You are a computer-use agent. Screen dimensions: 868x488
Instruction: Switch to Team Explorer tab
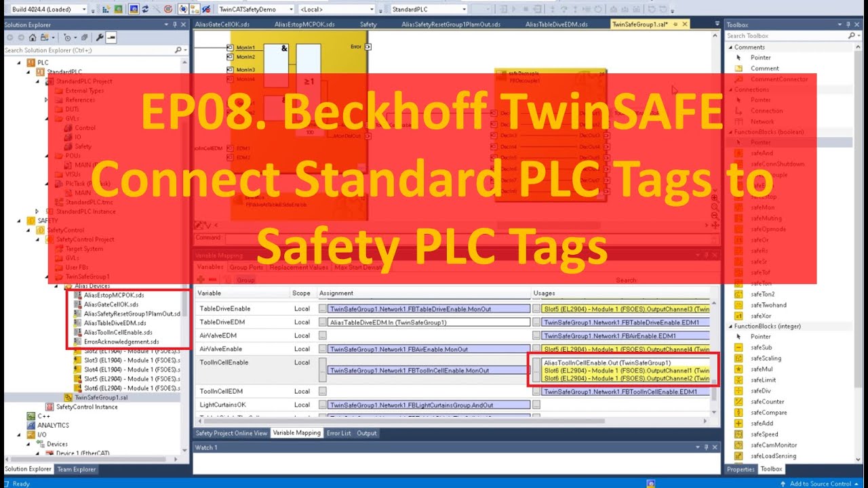pos(76,469)
